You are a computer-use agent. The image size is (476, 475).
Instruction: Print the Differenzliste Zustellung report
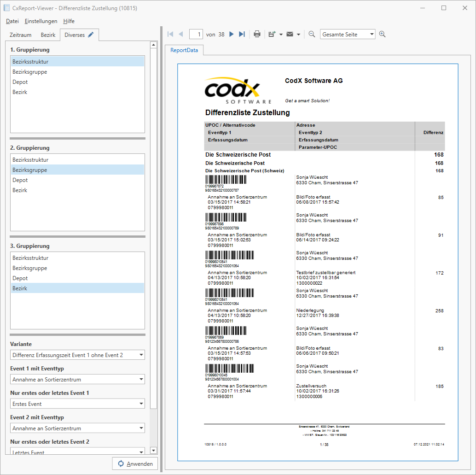coord(257,34)
